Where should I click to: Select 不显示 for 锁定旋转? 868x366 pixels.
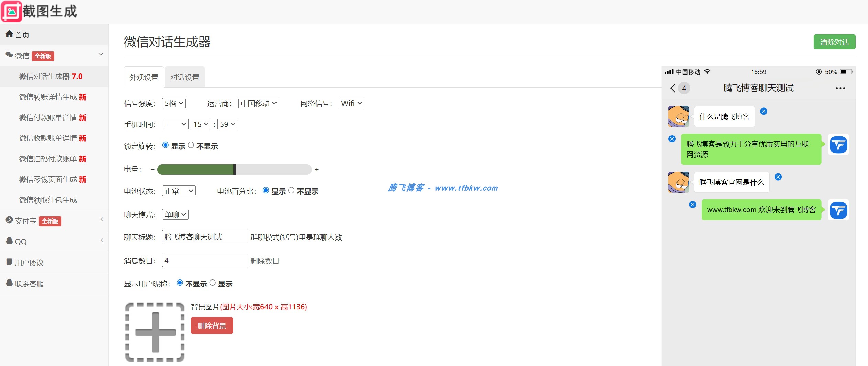191,145
